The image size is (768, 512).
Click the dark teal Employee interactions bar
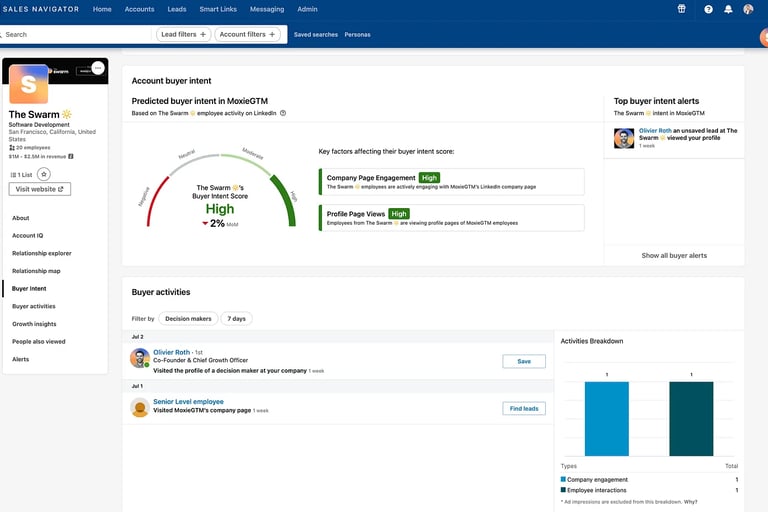pyautogui.click(x=691, y=419)
